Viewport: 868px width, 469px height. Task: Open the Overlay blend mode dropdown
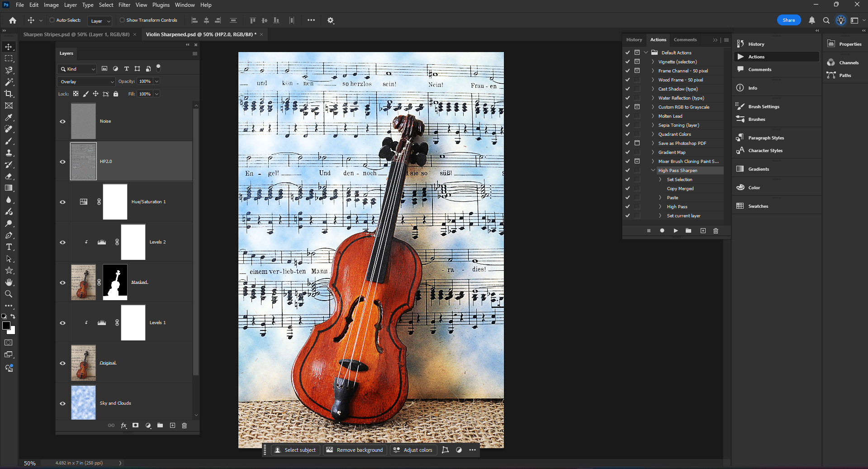[x=87, y=81]
